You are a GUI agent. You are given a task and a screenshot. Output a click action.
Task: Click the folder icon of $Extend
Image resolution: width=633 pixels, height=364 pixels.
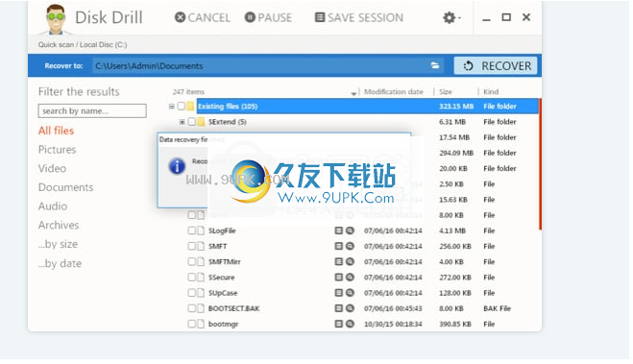(x=201, y=121)
